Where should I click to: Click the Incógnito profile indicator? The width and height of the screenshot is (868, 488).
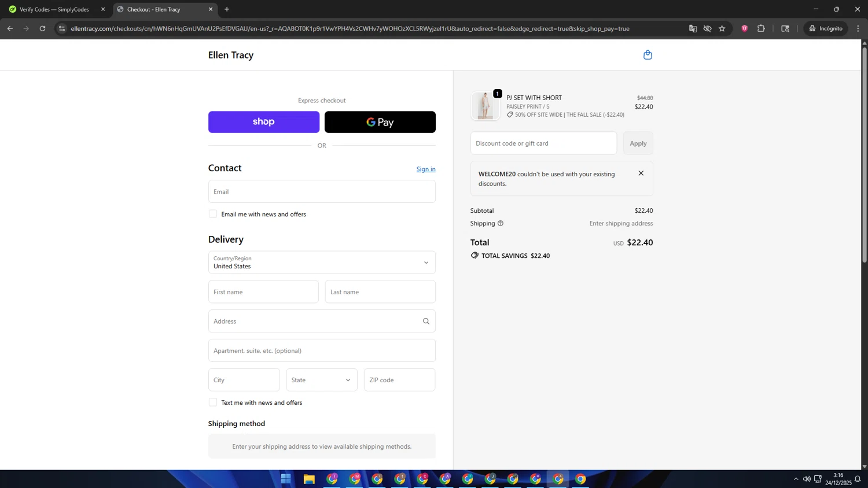(x=826, y=28)
